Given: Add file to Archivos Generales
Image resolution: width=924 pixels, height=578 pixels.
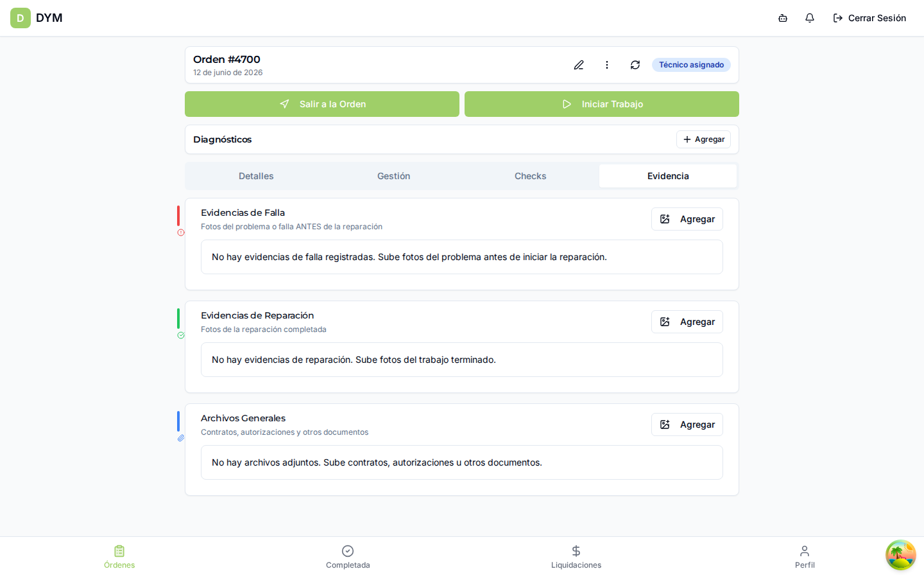Looking at the screenshot, I should point(687,425).
